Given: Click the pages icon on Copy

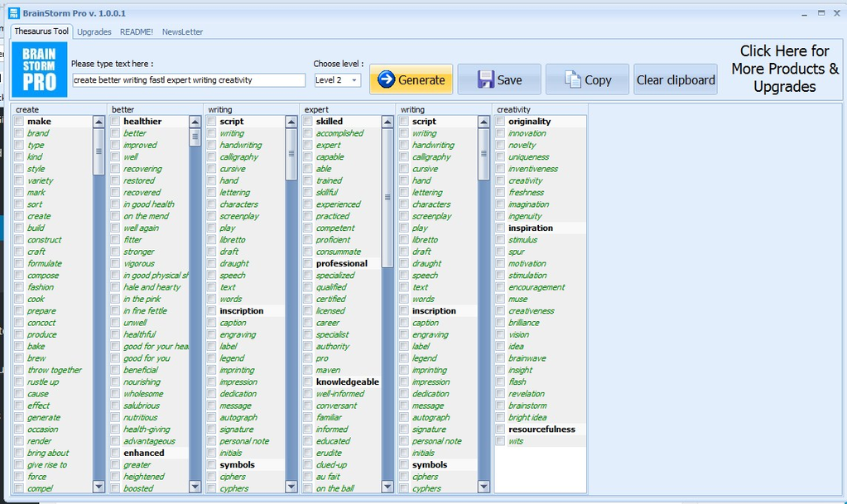Looking at the screenshot, I should coord(573,79).
